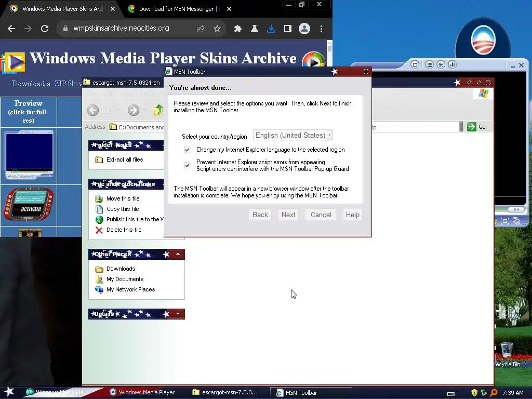Click the blue Media Player skin preview thumbnail
Image resolution: width=532 pixels, height=399 pixels.
click(x=29, y=155)
